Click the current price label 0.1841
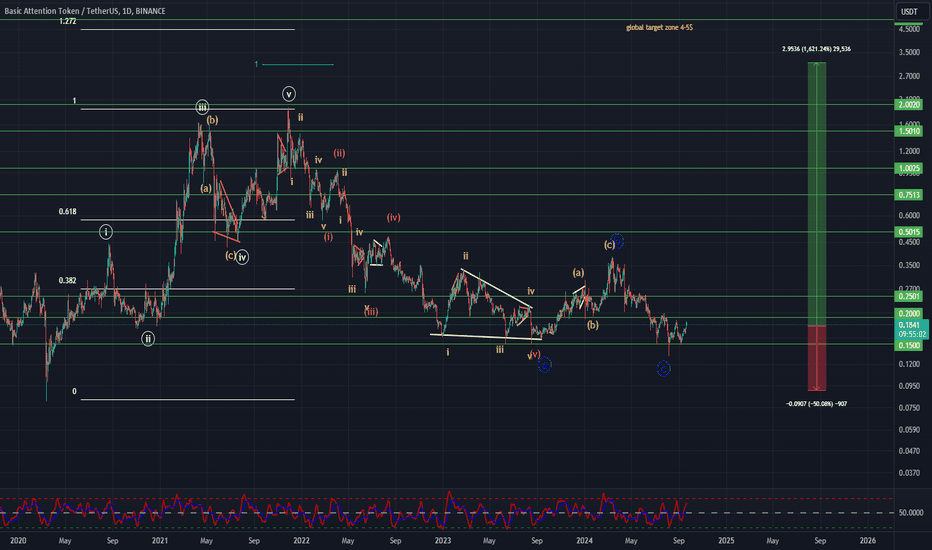 (x=910, y=325)
